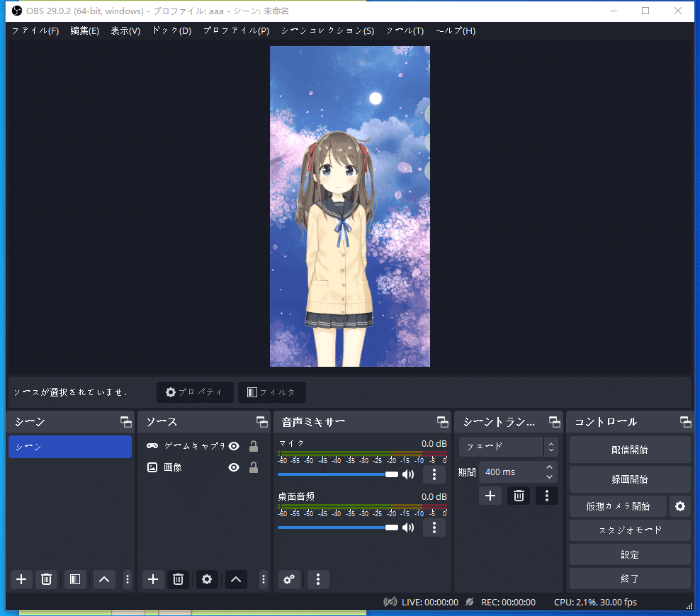Adjust the マイク volume slider
Image resolution: width=700 pixels, height=616 pixels.
coord(338,474)
